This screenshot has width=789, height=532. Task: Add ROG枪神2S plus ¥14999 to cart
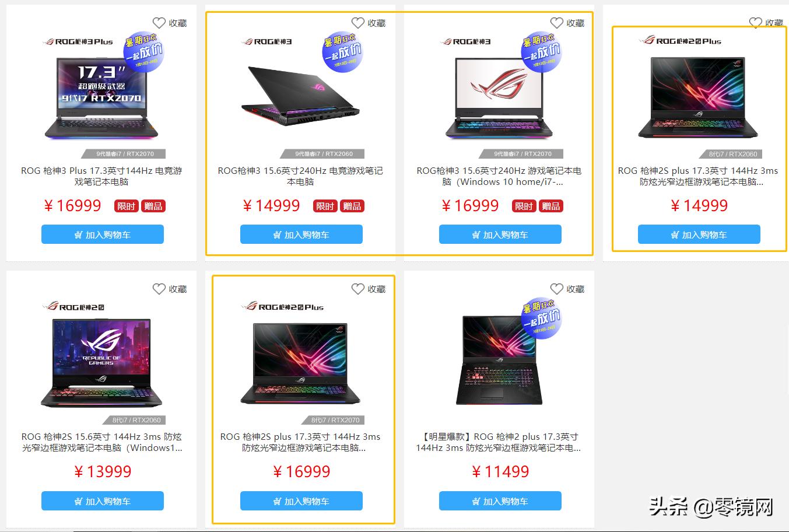point(699,235)
